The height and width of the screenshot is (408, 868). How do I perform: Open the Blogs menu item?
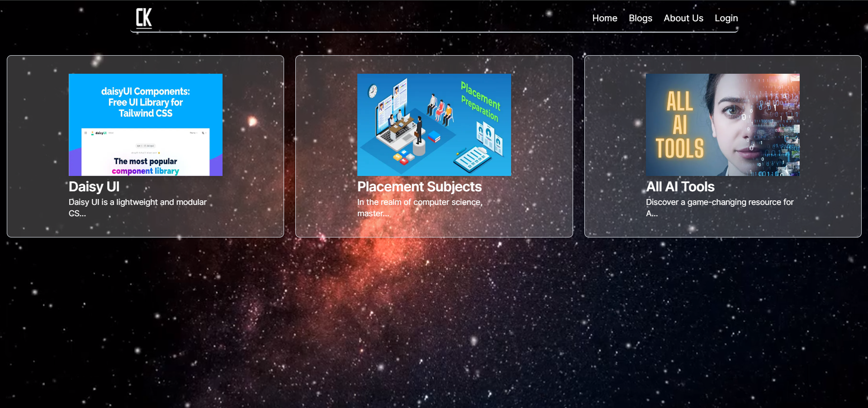[640, 18]
